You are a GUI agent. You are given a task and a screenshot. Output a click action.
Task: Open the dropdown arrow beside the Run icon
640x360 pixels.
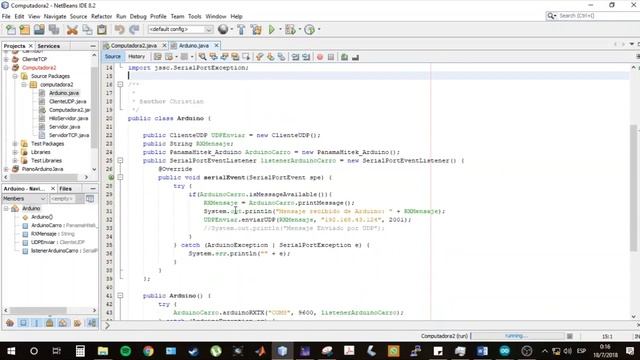pos(280,29)
